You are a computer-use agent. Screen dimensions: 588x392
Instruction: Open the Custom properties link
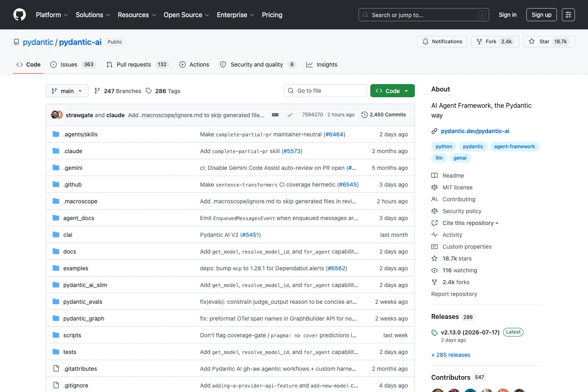(467, 247)
